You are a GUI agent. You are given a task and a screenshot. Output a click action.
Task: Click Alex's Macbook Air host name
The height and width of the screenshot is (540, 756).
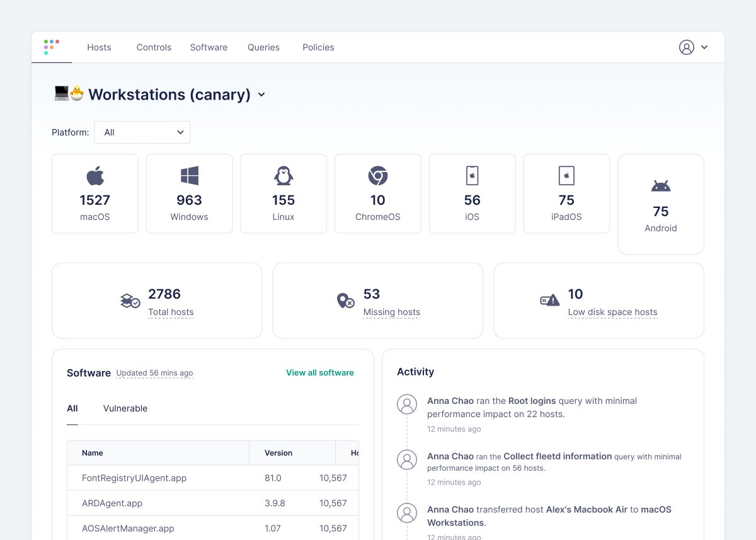(587, 509)
